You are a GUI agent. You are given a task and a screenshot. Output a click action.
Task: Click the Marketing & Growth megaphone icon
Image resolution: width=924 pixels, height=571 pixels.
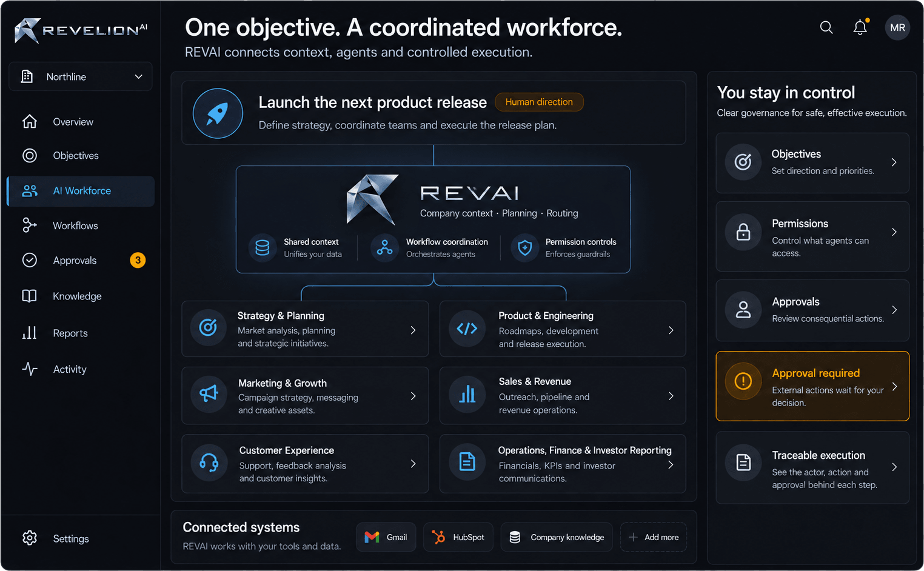click(x=209, y=395)
